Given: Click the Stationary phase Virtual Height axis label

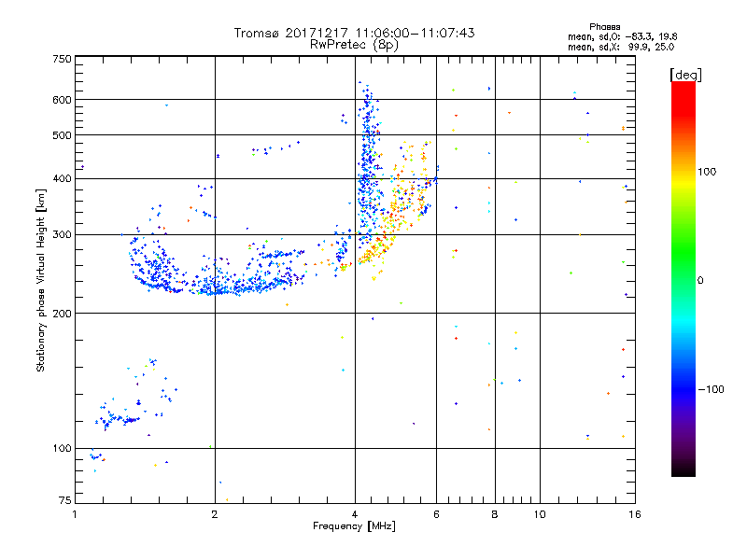Looking at the screenshot, I should 41,280.
